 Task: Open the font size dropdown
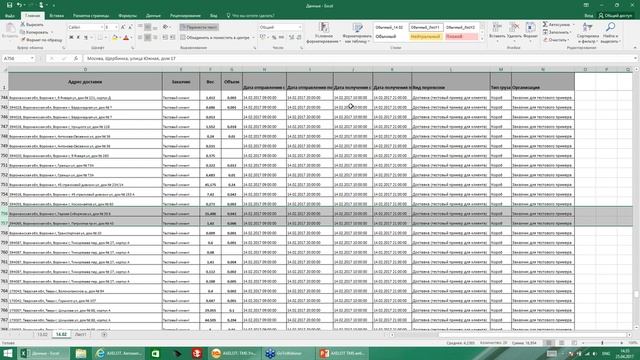click(x=116, y=27)
